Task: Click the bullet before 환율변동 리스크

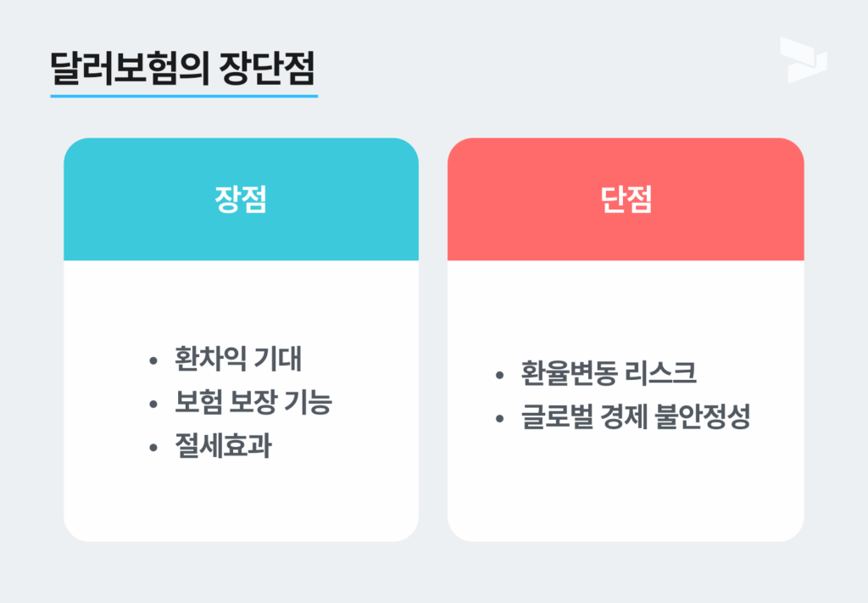Action: (x=500, y=376)
